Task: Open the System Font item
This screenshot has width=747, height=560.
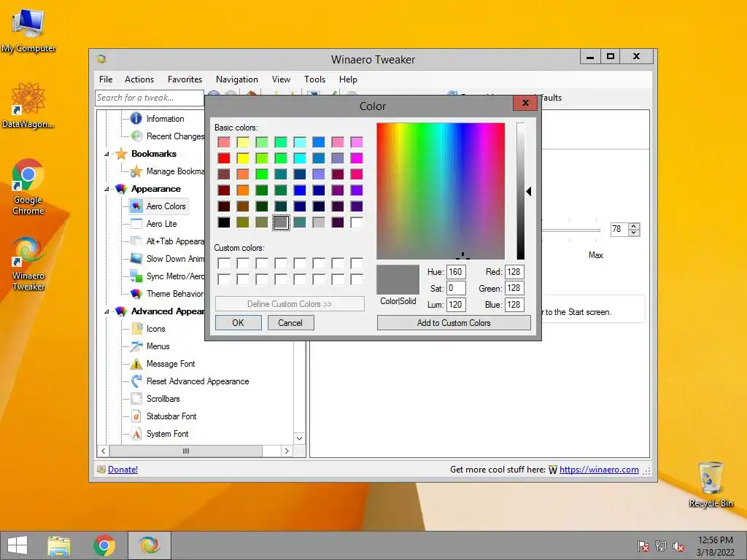Action: point(167,434)
